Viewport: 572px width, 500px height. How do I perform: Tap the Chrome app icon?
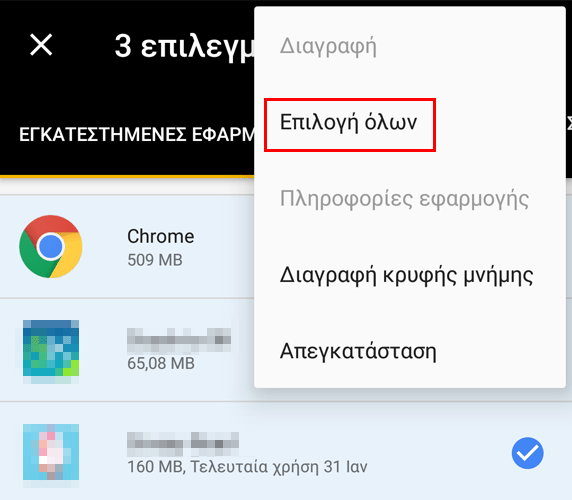point(51,247)
